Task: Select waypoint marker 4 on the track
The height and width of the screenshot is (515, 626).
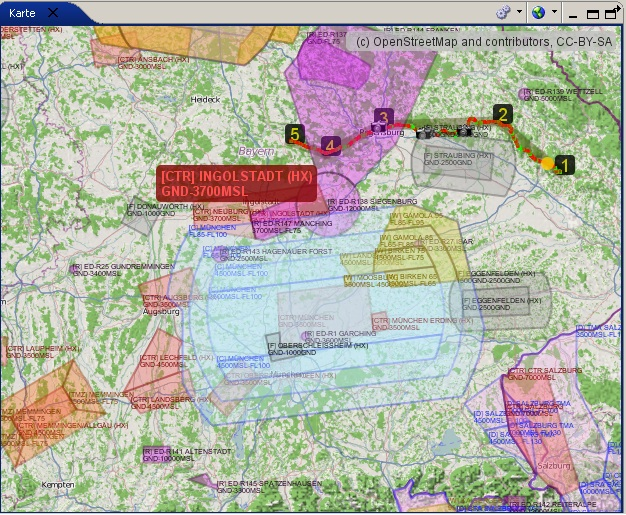Action: [331, 146]
